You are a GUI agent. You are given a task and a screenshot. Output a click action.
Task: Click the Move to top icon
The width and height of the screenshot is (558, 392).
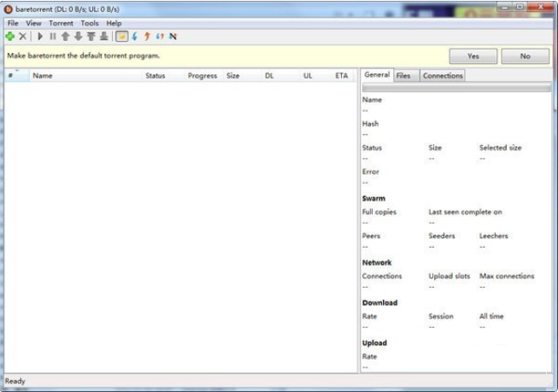91,37
